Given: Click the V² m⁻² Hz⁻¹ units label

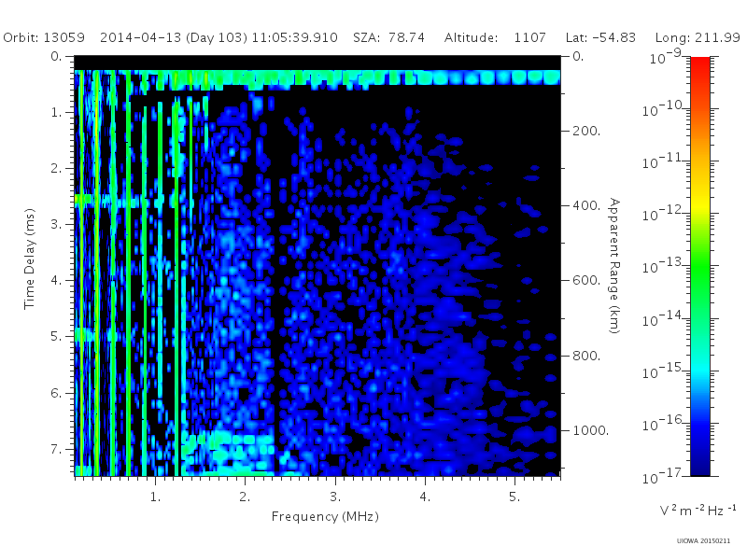Looking at the screenshot, I should click(698, 510).
